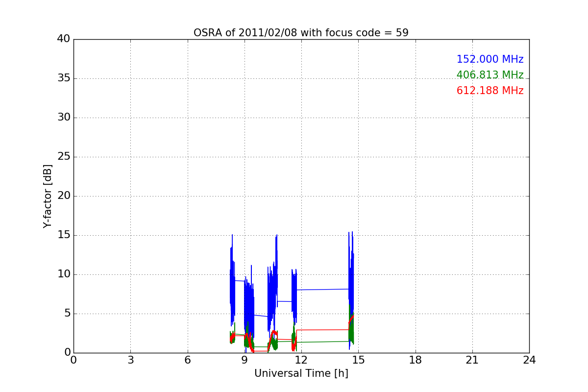Click y-axis tick label 30
Viewport: 588px width, 392px height.
click(63, 118)
